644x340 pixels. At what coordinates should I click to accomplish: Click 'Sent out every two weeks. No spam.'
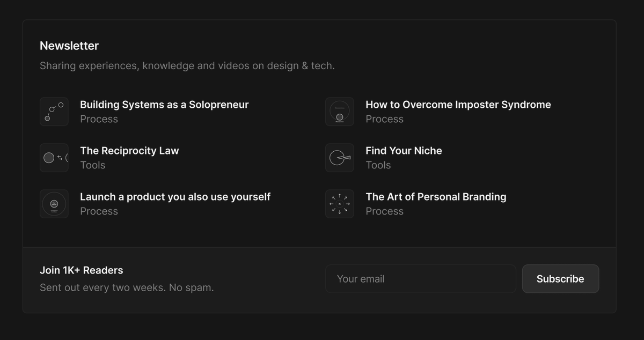point(127,287)
